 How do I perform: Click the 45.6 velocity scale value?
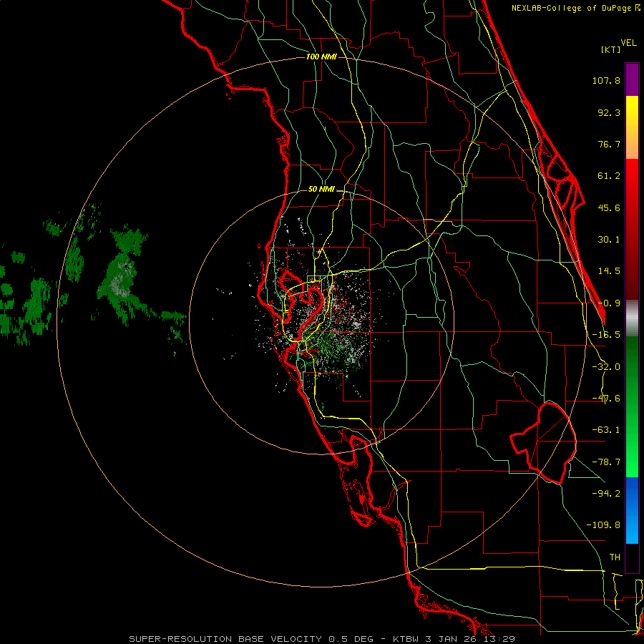(609, 208)
